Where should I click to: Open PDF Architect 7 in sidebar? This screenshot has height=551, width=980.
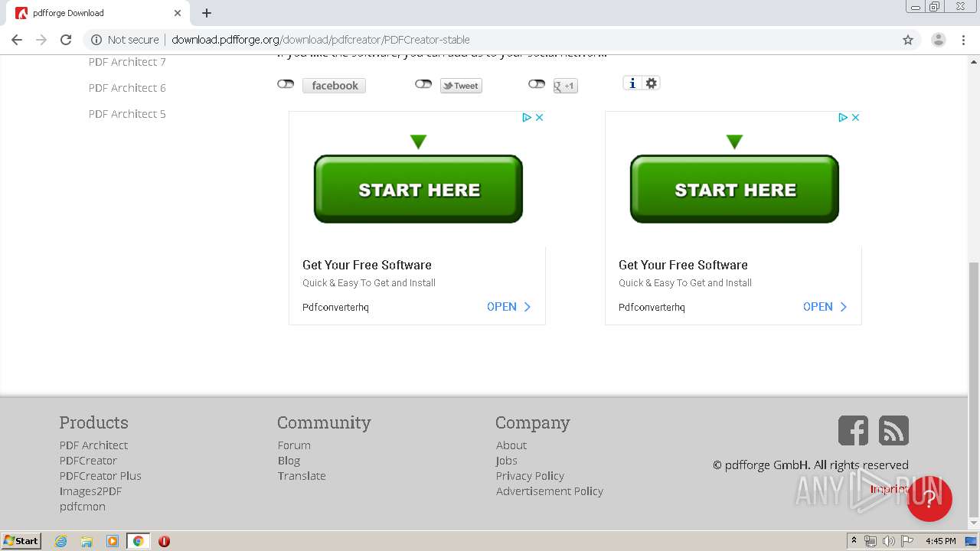[127, 62]
